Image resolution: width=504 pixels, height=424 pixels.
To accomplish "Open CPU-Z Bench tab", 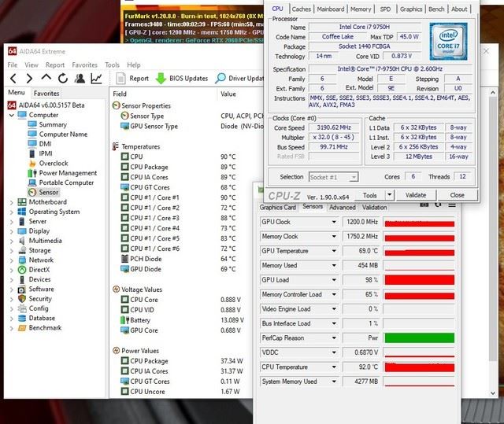I will click(436, 9).
